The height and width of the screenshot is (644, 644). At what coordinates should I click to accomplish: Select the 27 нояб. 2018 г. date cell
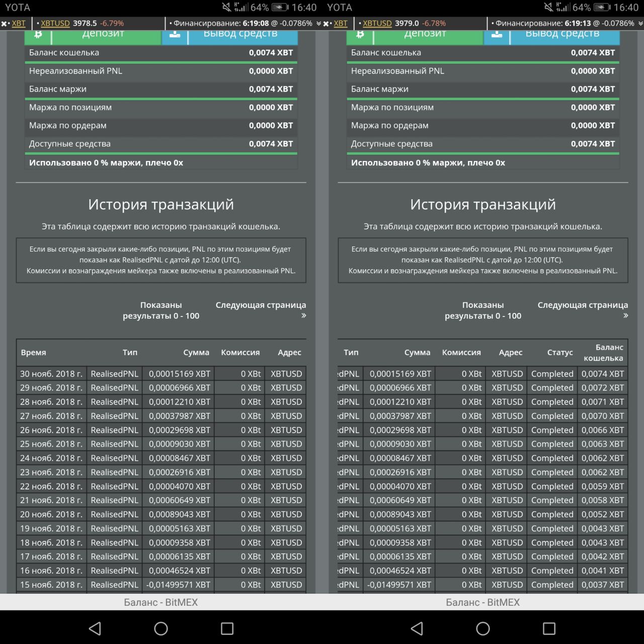click(51, 416)
